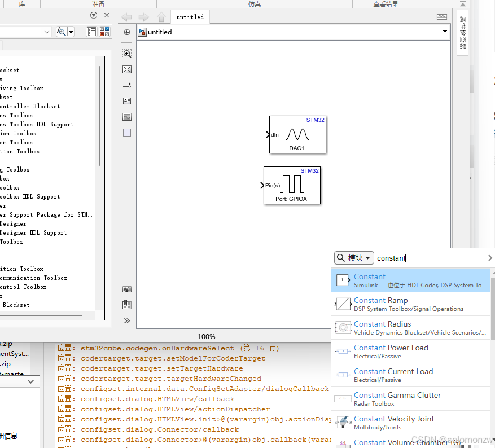The height and width of the screenshot is (448, 495).
Task: Select the Image insert tool
Action: tap(127, 117)
